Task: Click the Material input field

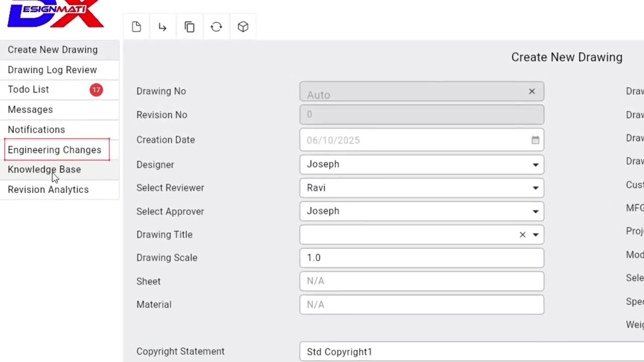Action: click(x=421, y=305)
